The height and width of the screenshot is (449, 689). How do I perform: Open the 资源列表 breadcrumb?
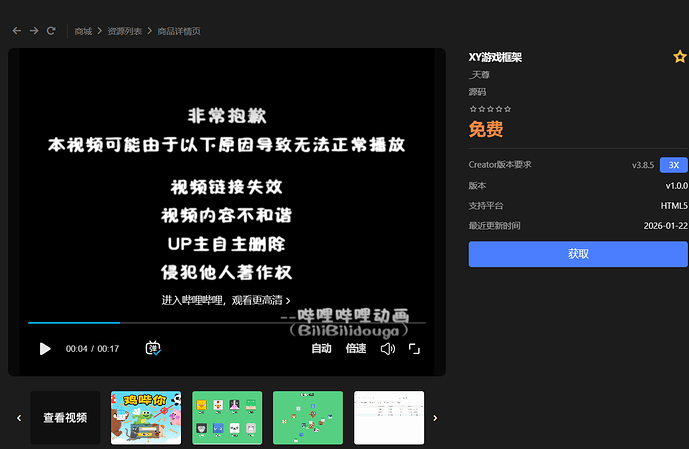click(x=125, y=31)
